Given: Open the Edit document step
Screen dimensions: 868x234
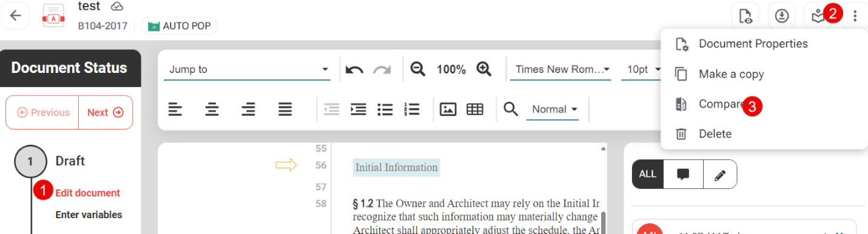Looking at the screenshot, I should 88,193.
